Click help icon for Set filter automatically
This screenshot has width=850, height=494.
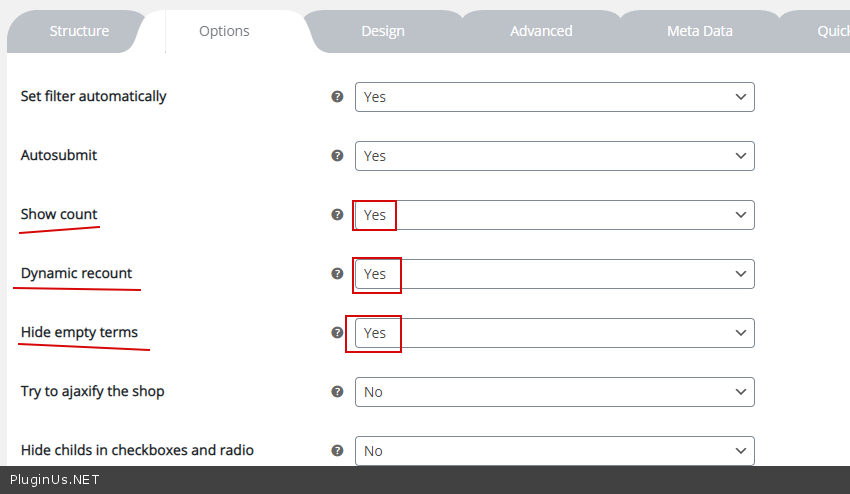[x=337, y=97]
